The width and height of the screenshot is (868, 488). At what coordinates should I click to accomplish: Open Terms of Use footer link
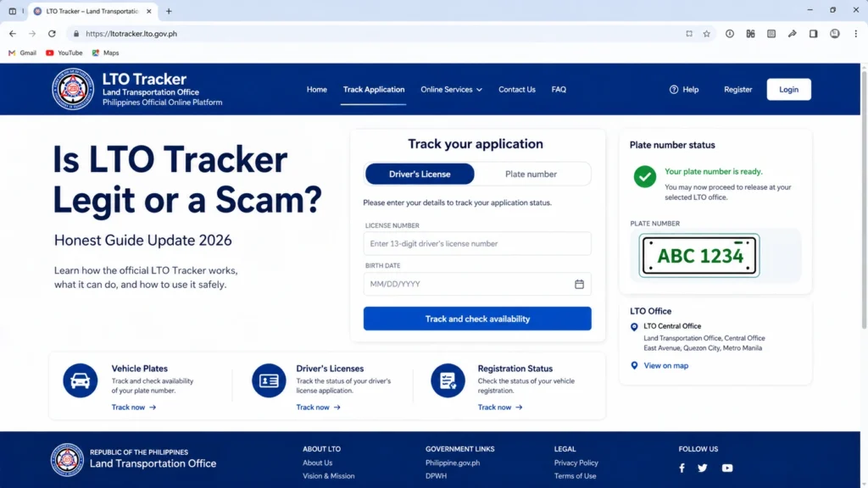[575, 476]
